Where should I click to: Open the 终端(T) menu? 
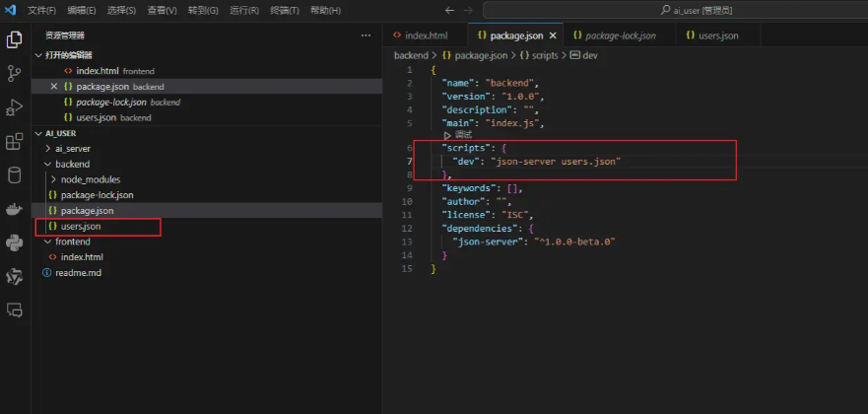pos(284,10)
